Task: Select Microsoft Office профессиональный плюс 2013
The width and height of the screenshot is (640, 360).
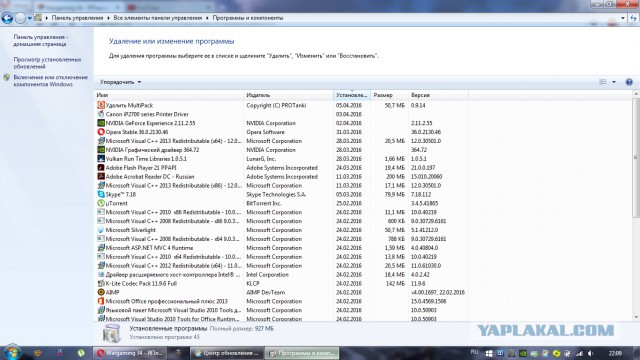Action: coord(281,301)
